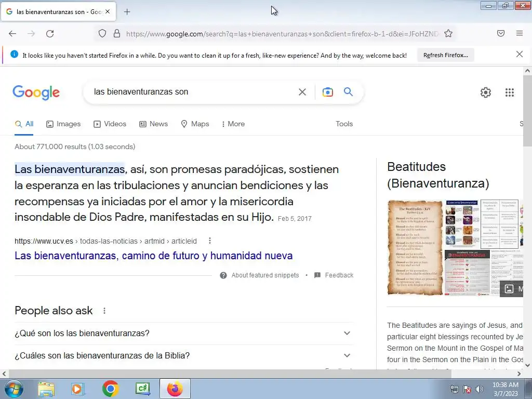Open Google Chrome from the taskbar
The image size is (532, 399).
[x=110, y=389]
